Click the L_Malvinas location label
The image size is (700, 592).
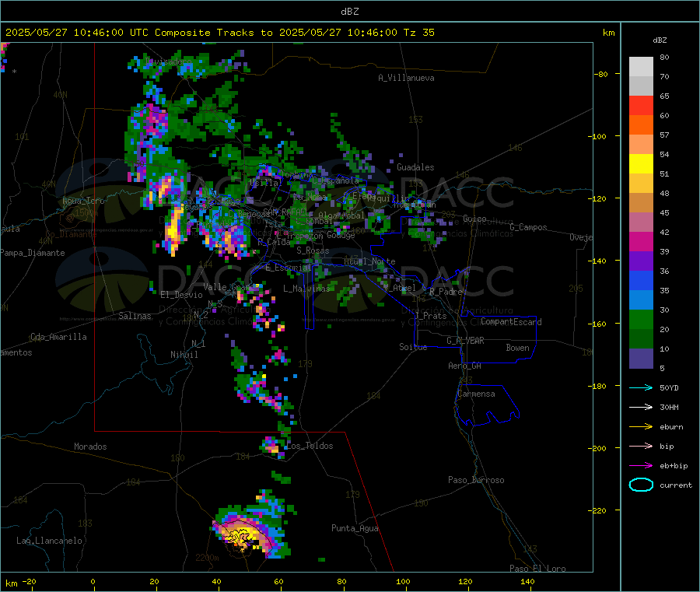306,289
